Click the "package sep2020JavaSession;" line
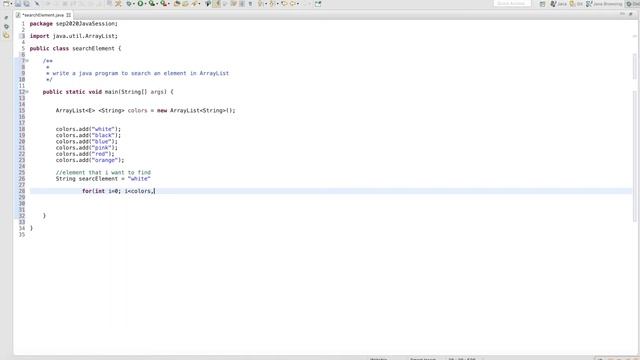The image size is (640, 360). point(73,24)
